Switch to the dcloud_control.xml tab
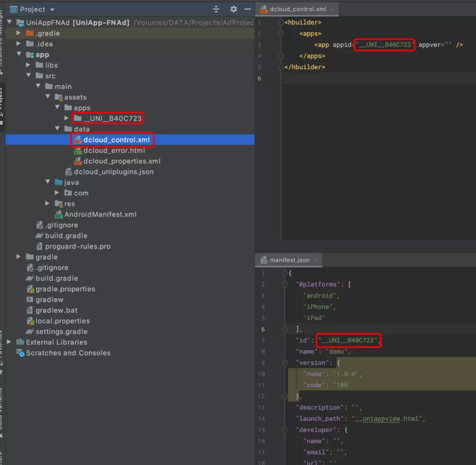This screenshot has height=465, width=476. (x=297, y=9)
